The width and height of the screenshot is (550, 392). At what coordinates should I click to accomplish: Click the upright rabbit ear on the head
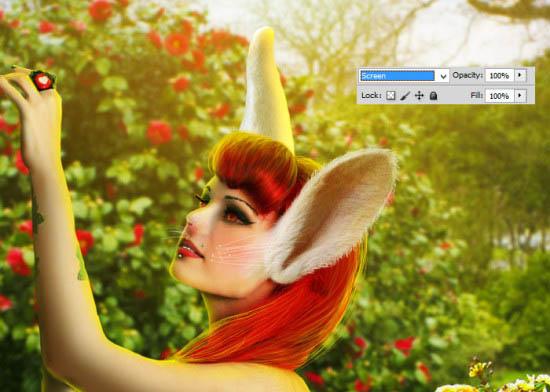click(267, 89)
